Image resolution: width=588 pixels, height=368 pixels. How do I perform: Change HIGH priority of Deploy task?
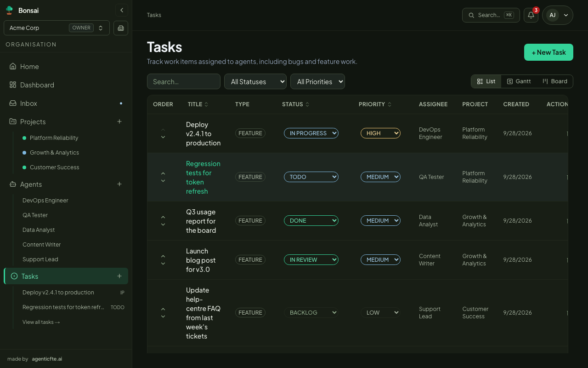pyautogui.click(x=380, y=133)
